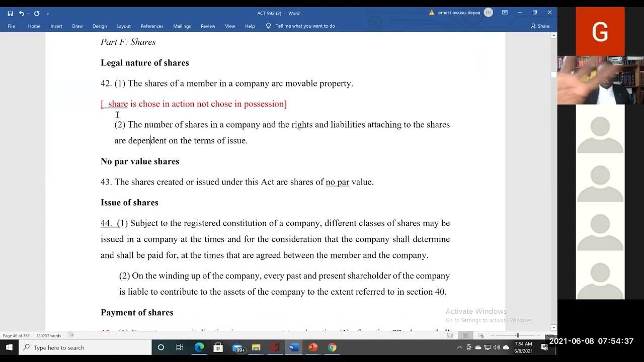Show hidden system tray icons chevron

tap(459, 347)
